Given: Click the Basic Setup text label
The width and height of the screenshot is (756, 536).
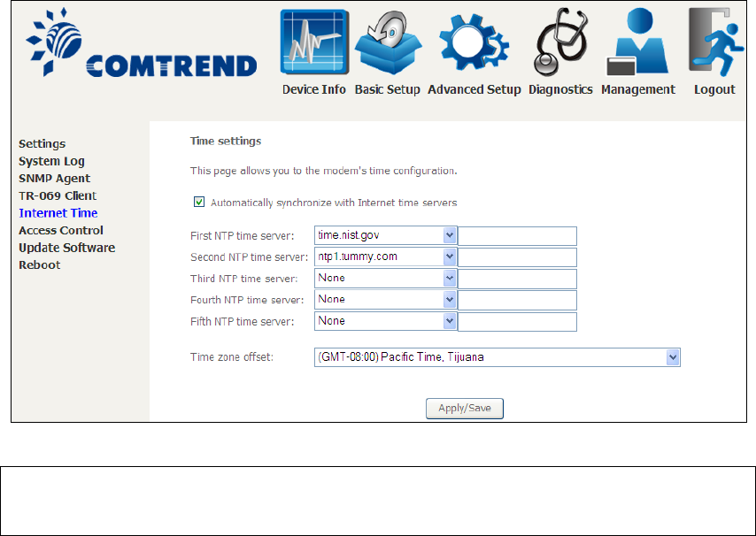Looking at the screenshot, I should [387, 89].
